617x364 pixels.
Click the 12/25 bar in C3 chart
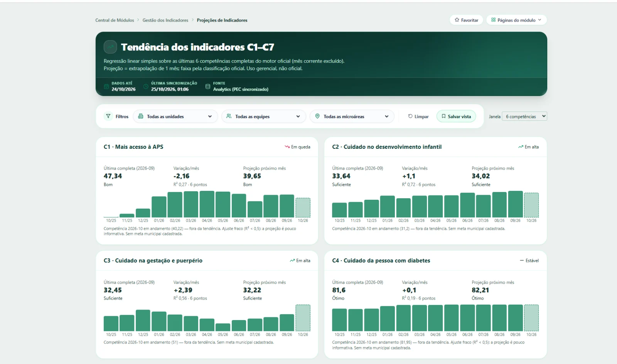(x=143, y=320)
